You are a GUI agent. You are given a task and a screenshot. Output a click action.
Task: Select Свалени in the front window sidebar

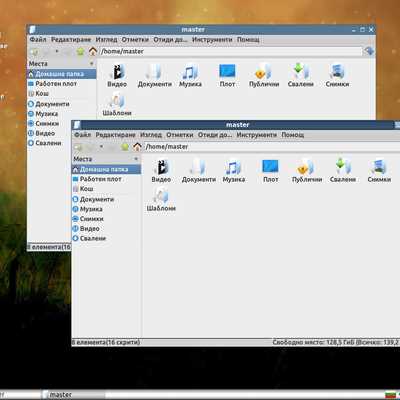107,238
